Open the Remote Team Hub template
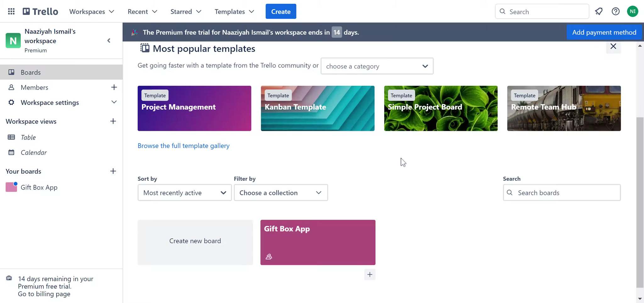The height and width of the screenshot is (303, 644). click(x=564, y=108)
